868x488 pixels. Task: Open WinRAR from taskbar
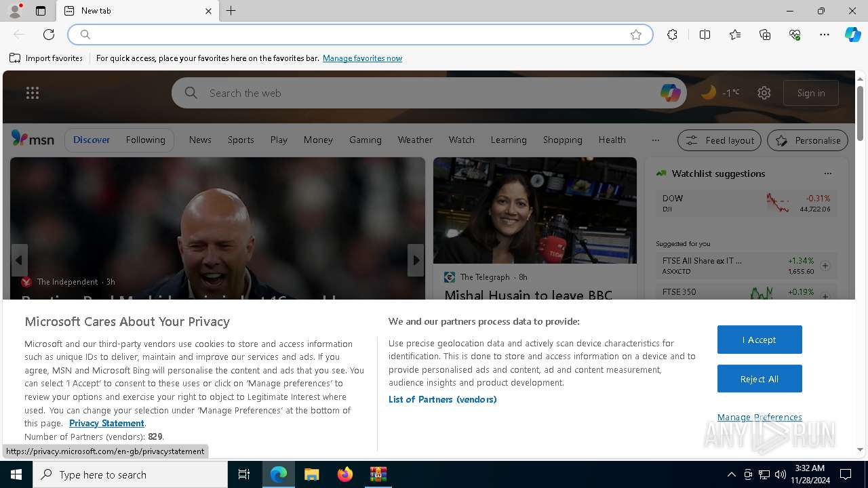[378, 474]
